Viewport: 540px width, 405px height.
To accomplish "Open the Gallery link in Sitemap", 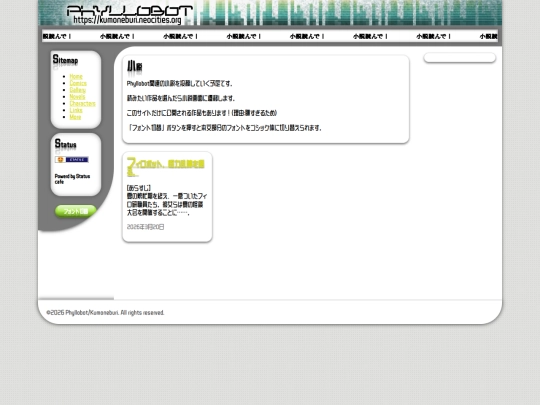I will [x=77, y=90].
